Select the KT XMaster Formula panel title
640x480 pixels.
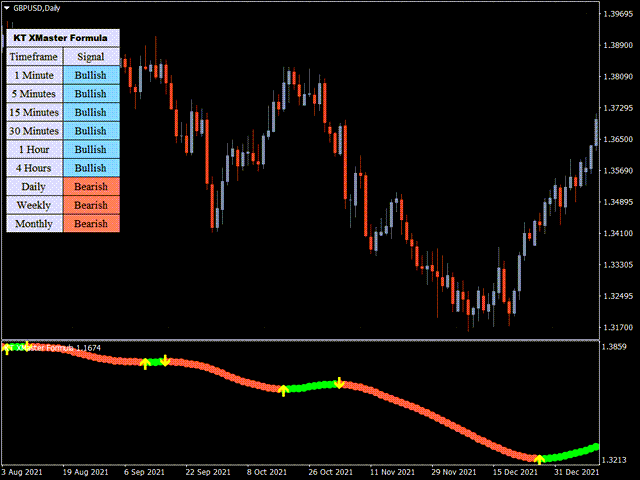tap(60, 38)
